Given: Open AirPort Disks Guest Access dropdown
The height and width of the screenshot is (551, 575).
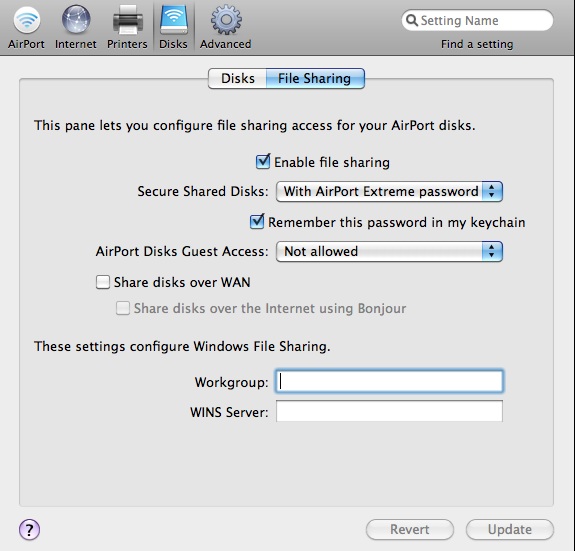Looking at the screenshot, I should point(389,251).
